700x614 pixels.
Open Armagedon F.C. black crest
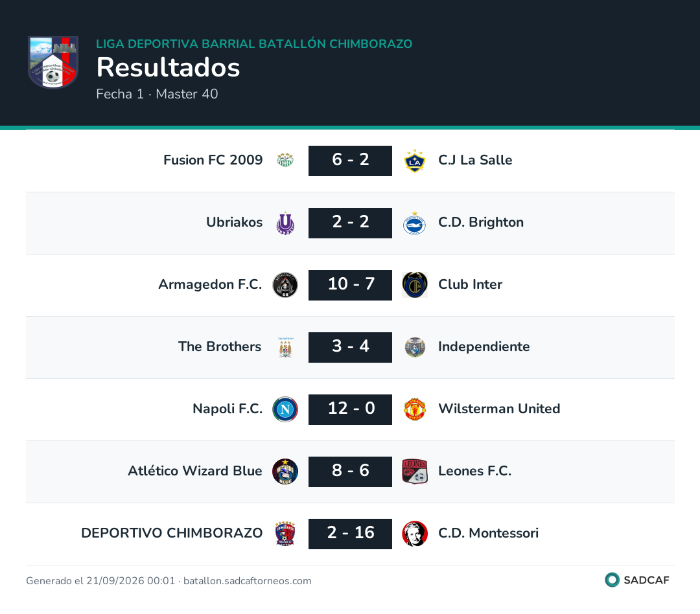(x=285, y=285)
